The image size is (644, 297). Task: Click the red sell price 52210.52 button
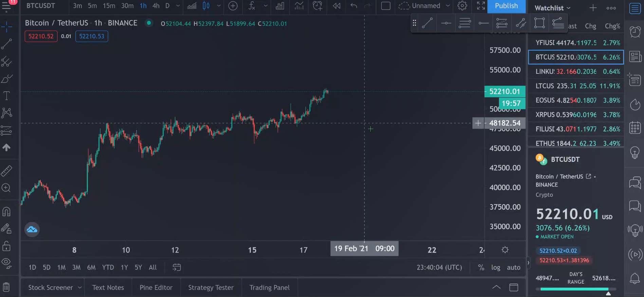(41, 36)
